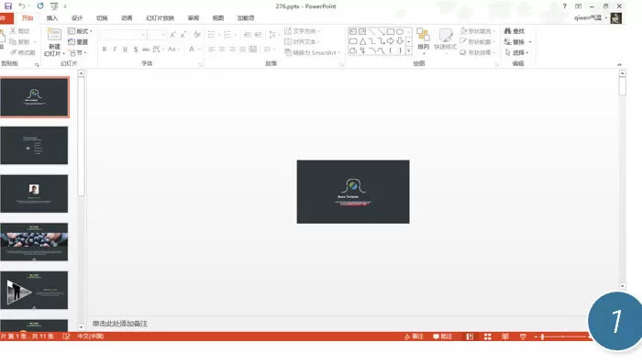Viewport: 642px width, 364px height.
Task: Open Find (查找) in editing group
Action: click(515, 31)
